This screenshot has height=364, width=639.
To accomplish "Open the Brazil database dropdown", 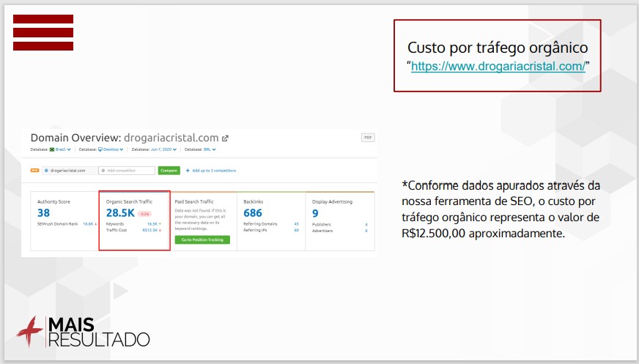I will click(x=63, y=149).
